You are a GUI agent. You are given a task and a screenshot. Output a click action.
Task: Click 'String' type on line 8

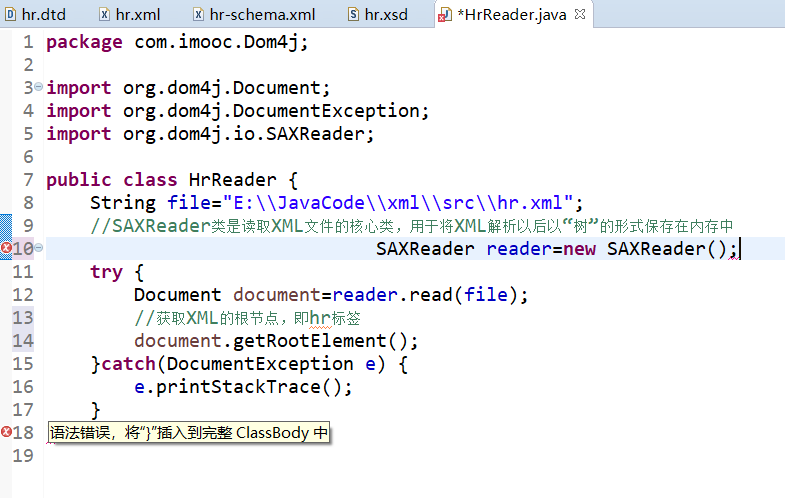tap(123, 203)
